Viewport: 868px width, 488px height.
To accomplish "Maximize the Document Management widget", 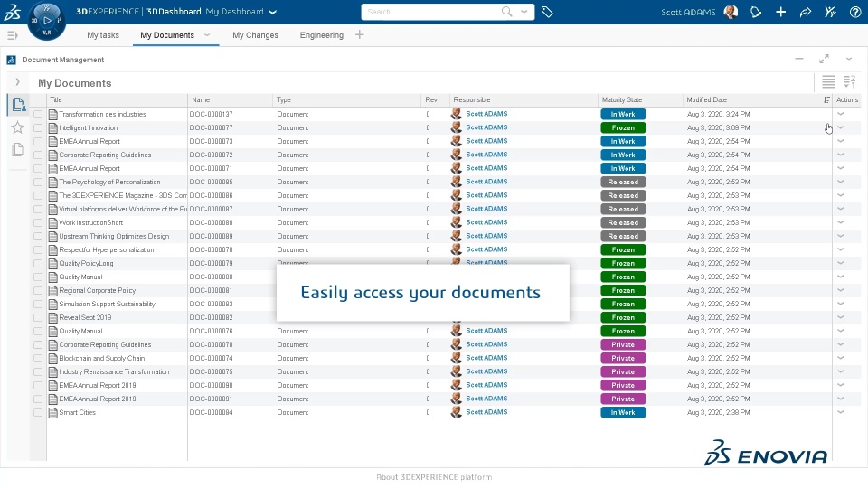I will pos(825,59).
